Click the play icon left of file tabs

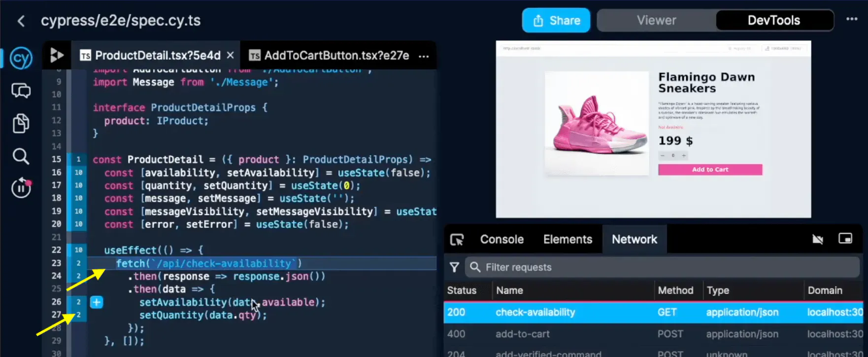(57, 55)
